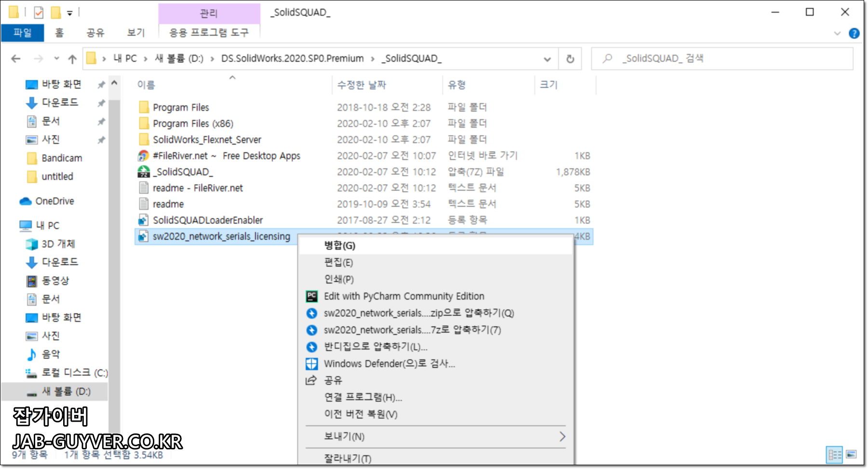Expand the ribbon with the chevron
Viewport: 868px width, 469px height.
837,33
